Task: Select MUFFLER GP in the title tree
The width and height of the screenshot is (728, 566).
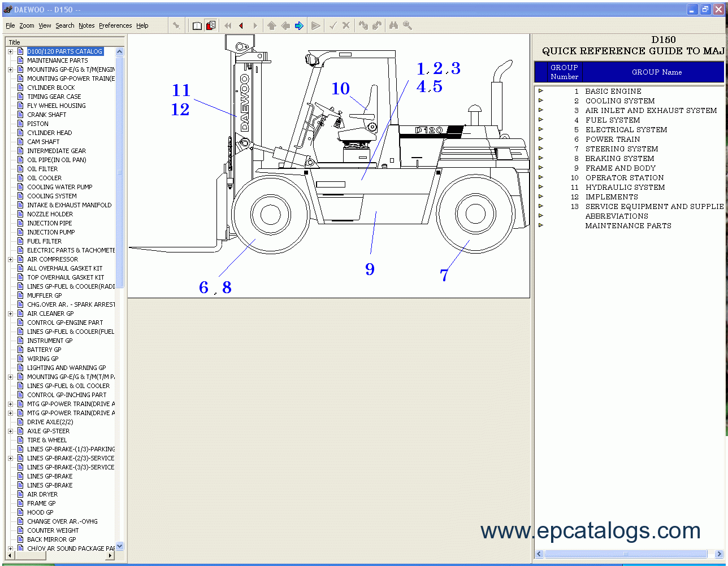Action: [45, 295]
